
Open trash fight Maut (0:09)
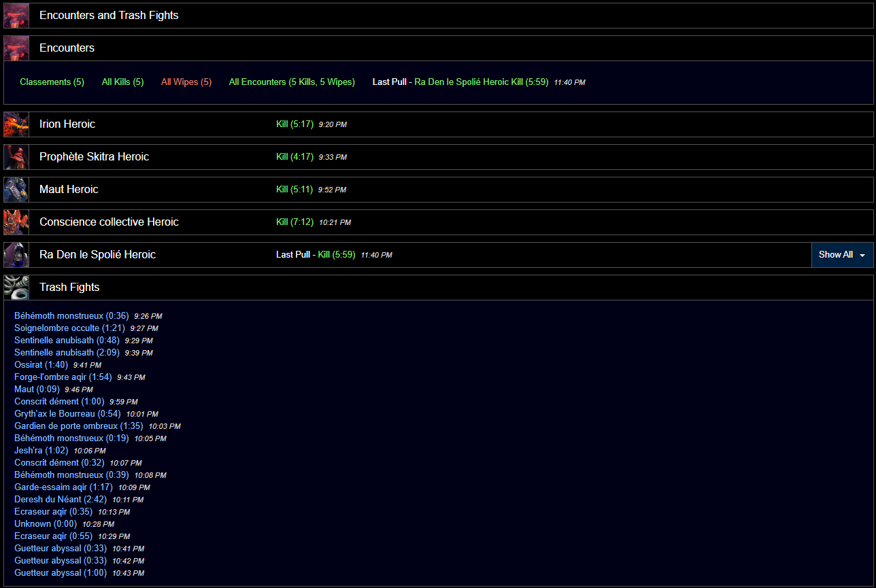[37, 390]
